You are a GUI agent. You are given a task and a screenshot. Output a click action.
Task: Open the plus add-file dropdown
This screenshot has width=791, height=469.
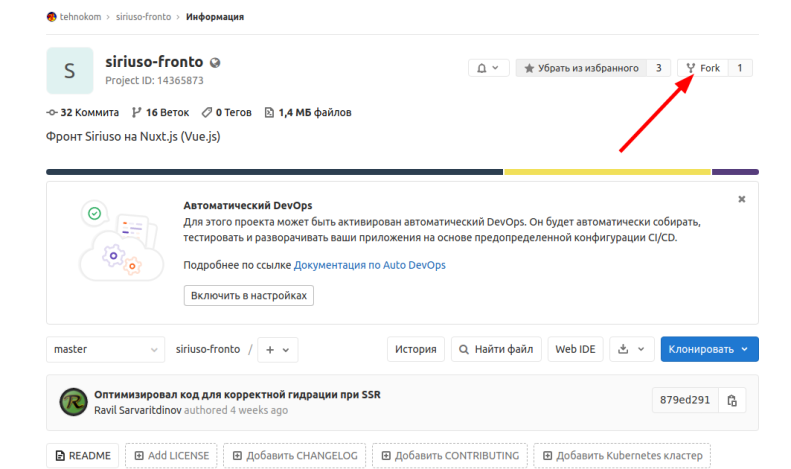(277, 349)
